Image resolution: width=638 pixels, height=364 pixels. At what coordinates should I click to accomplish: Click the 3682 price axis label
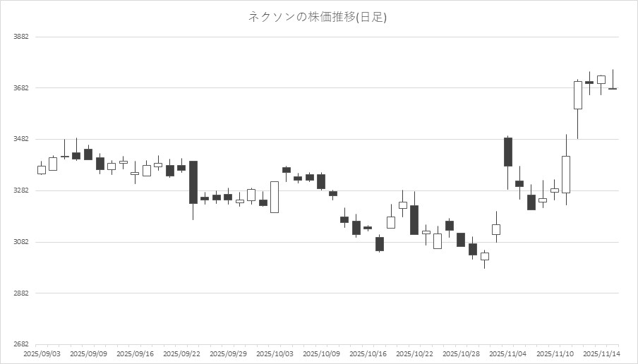[20, 88]
